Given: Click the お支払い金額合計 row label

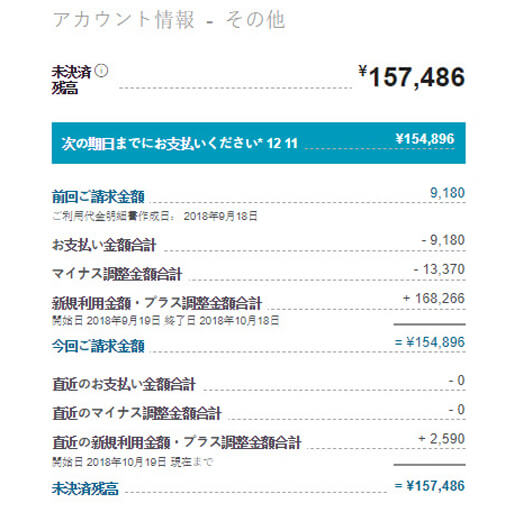Looking at the screenshot, I should pos(104,245).
